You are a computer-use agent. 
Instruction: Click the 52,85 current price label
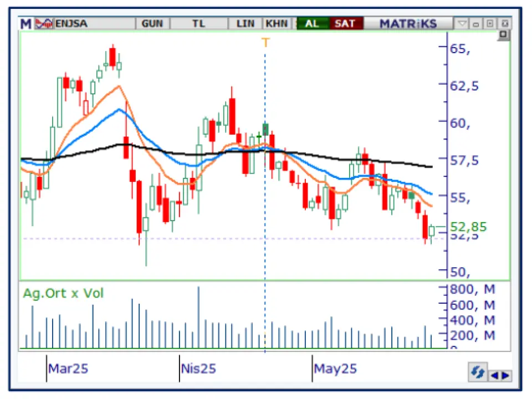[x=468, y=227]
